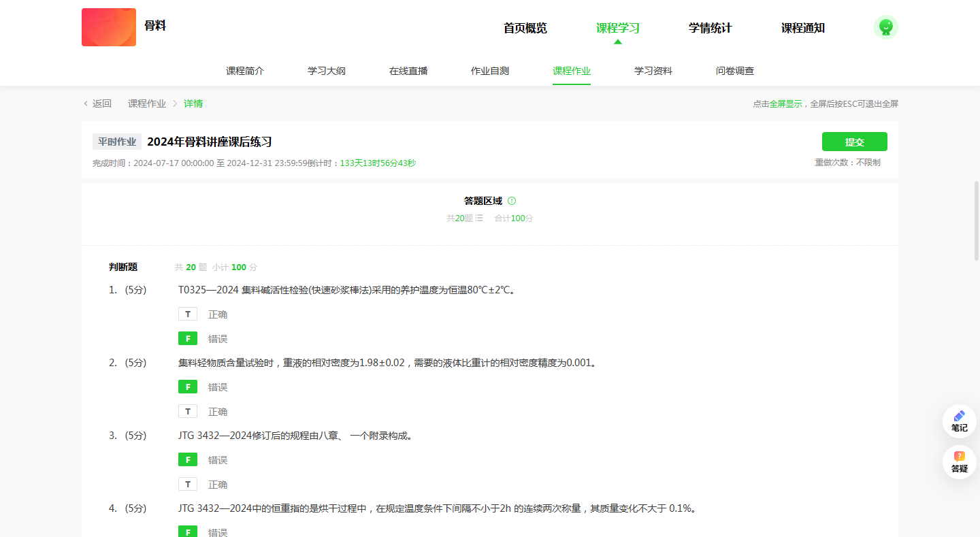Screen dimensions: 980x537
Task: Select T 正确 for question 1
Action: tap(188, 314)
